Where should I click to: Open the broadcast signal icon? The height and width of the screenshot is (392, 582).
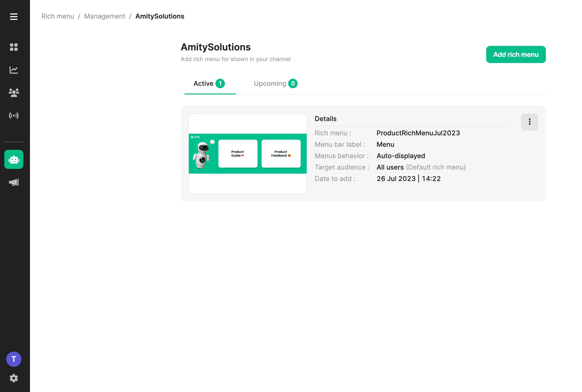tap(14, 116)
